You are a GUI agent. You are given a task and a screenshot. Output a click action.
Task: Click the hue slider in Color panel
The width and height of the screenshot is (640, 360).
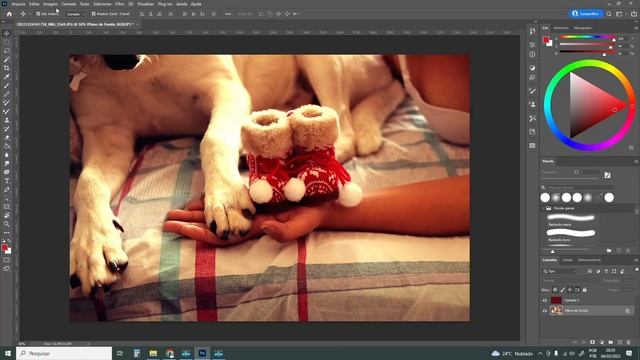point(587,38)
